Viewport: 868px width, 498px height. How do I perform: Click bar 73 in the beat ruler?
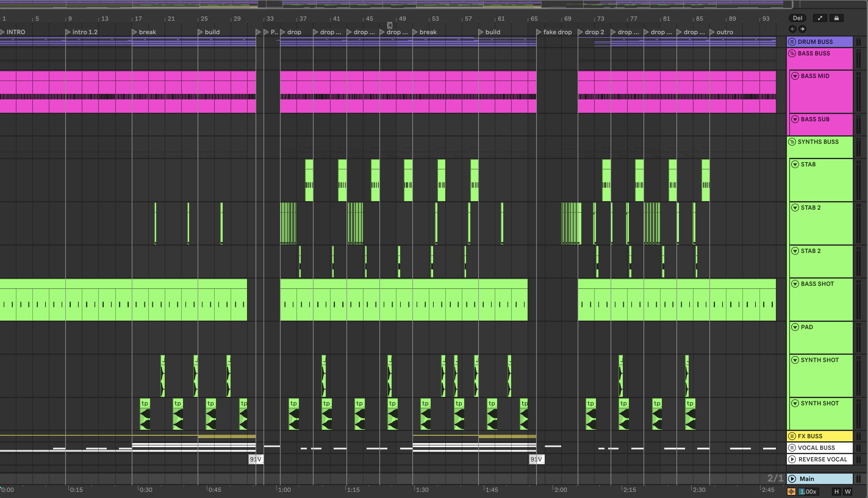click(601, 19)
